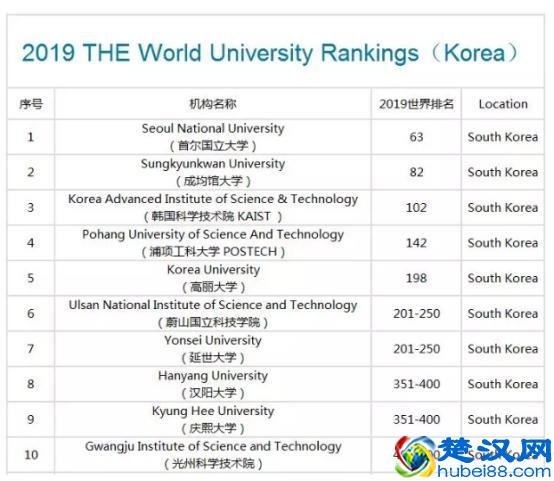The image size is (554, 481).
Task: Click 'Korea University' text
Action: pos(213,270)
